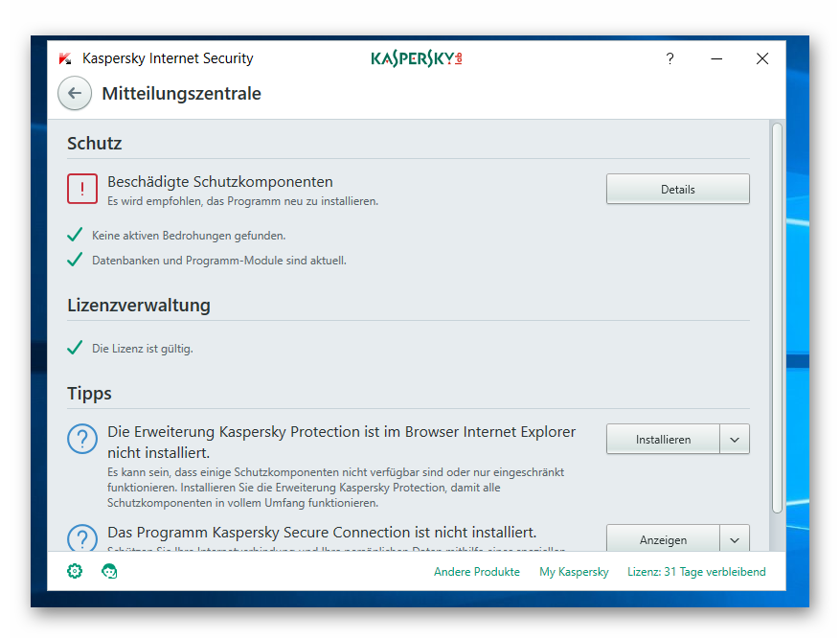Click checkmark next to 'Die Lizenz ist gültig'
This screenshot has width=840, height=638.
75,348
